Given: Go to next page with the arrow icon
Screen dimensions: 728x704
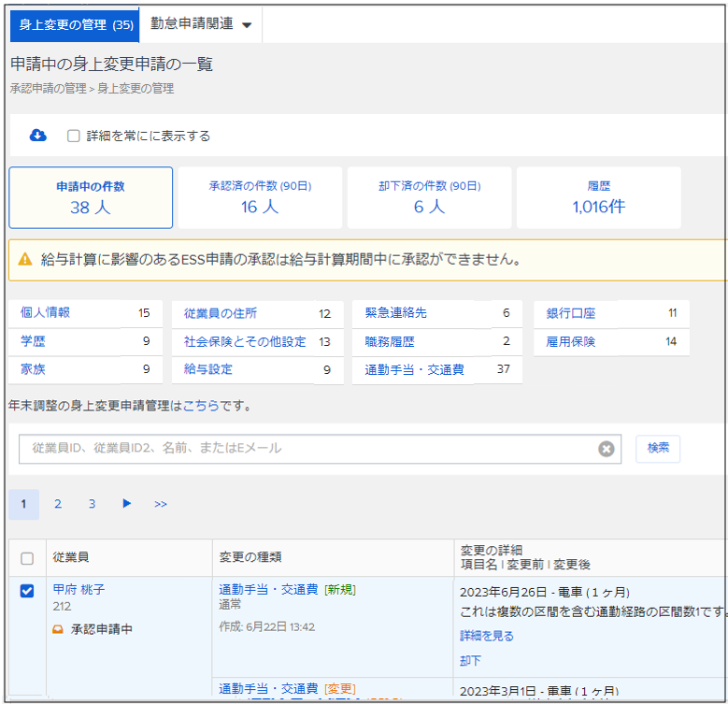Looking at the screenshot, I should pyautogui.click(x=126, y=503).
